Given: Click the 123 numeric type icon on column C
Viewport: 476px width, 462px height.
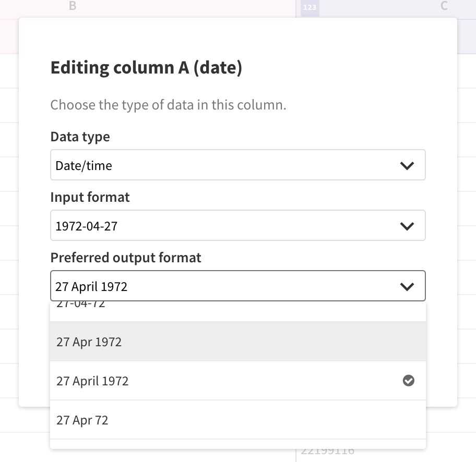Looking at the screenshot, I should 309,8.
